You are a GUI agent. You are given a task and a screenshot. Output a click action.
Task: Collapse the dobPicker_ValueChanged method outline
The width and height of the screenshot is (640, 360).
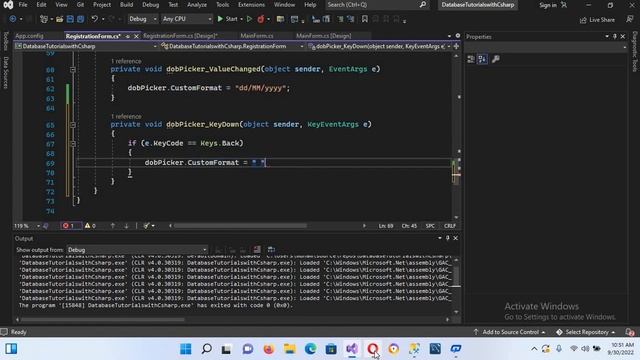[x=73, y=70]
